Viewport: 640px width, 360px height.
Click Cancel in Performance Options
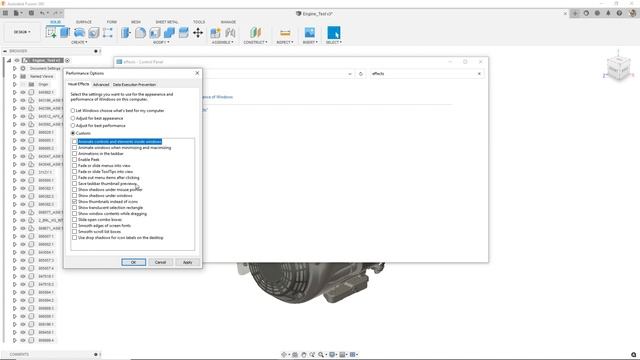160,262
